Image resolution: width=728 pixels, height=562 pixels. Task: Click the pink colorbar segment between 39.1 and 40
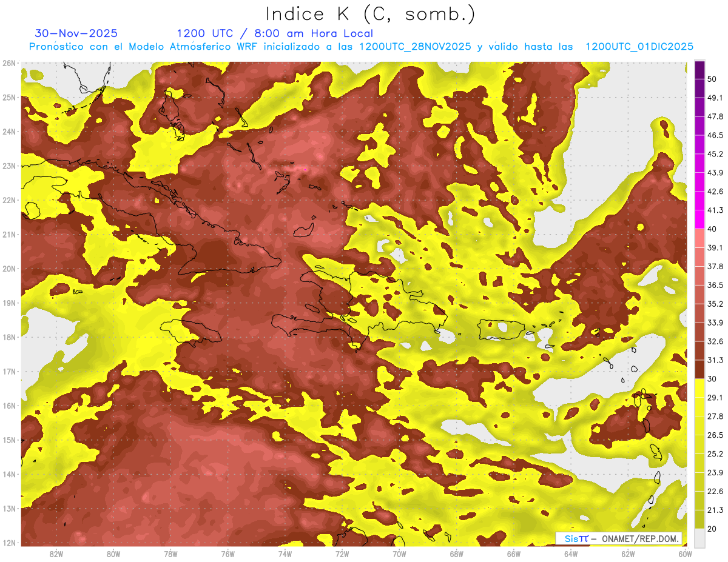coord(699,238)
